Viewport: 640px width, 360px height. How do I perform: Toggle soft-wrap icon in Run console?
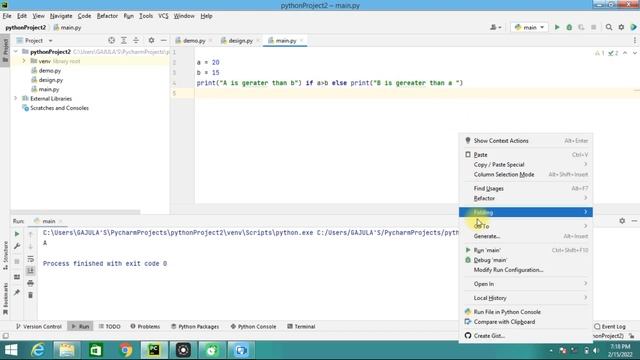(x=31, y=259)
